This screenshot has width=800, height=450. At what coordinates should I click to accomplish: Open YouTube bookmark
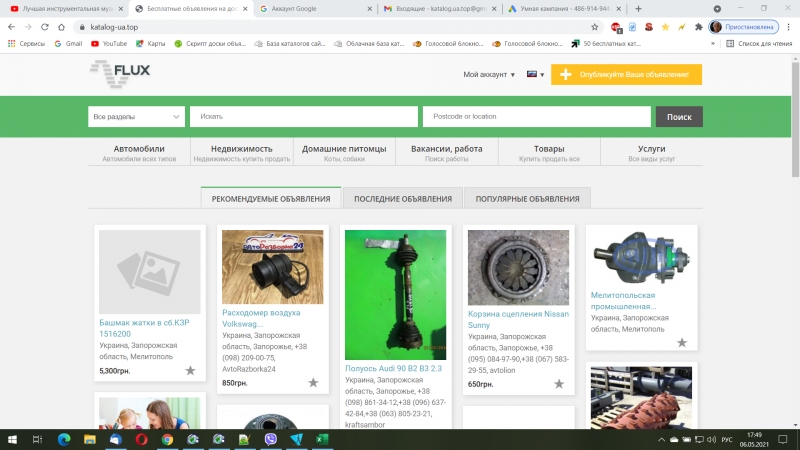coord(109,44)
